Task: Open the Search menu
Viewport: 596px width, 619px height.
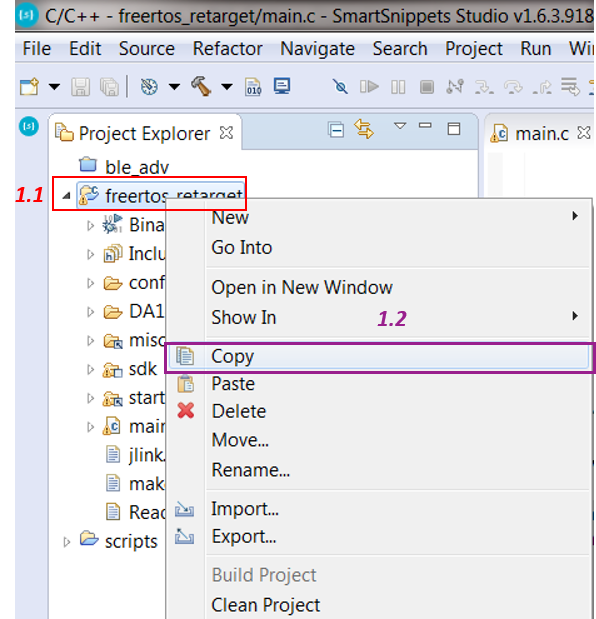Action: point(400,49)
